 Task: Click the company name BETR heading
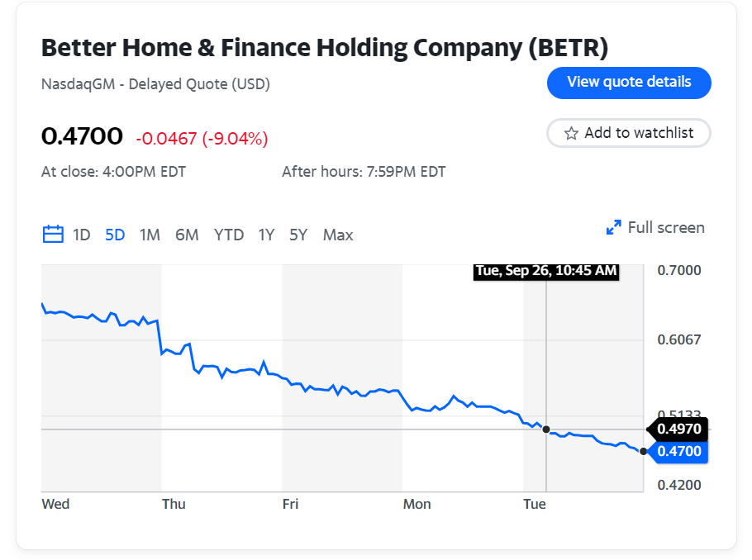325,48
